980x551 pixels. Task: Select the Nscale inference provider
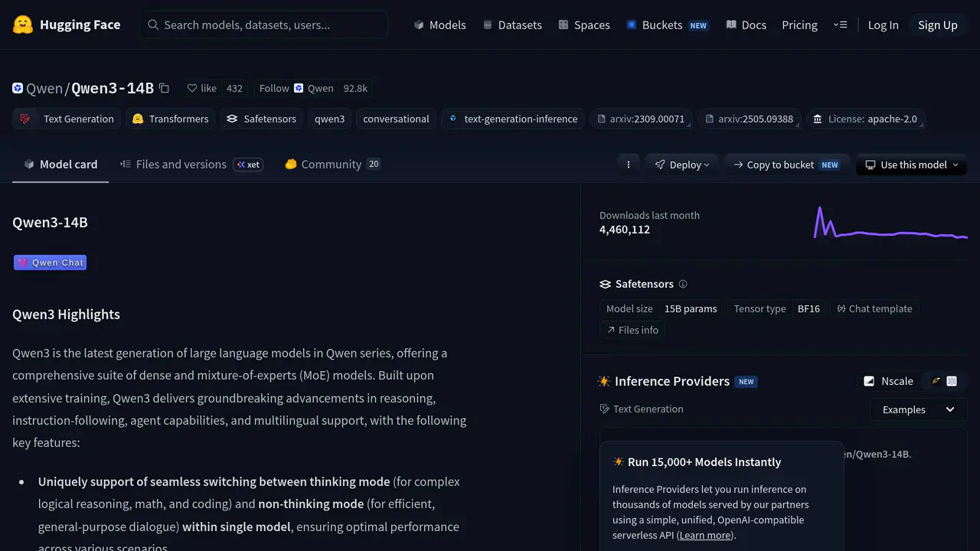[x=889, y=381]
